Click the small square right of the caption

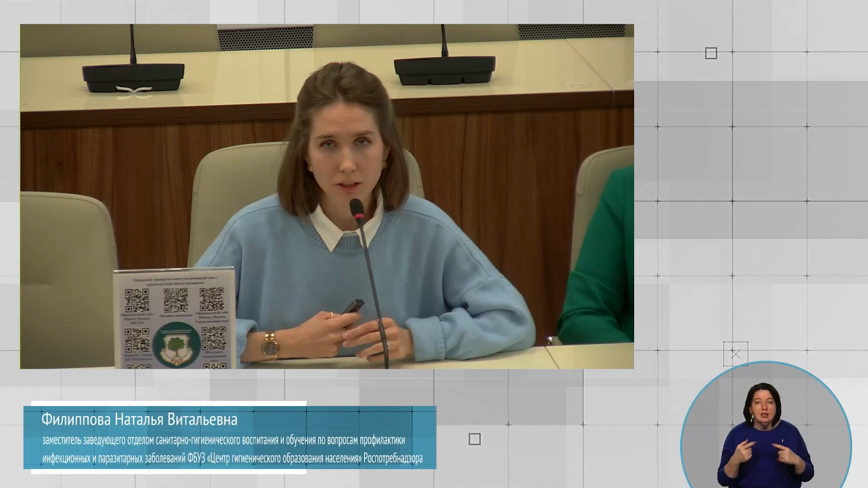[x=474, y=439]
